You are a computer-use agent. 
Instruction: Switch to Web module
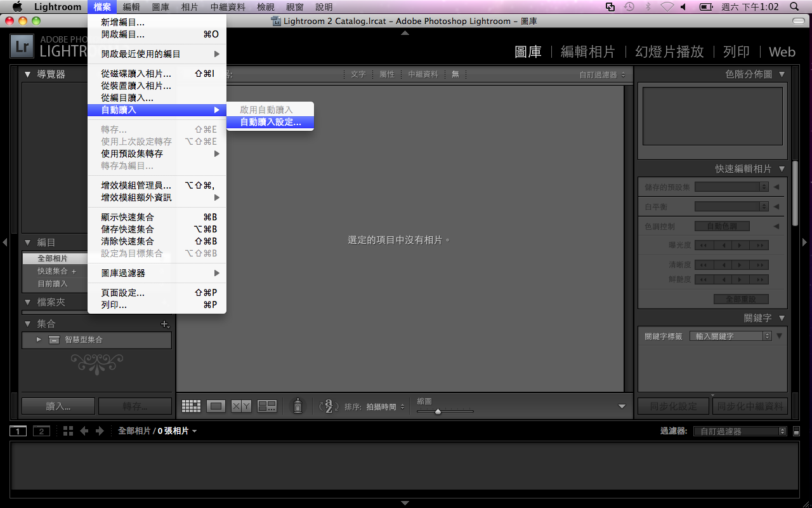click(x=782, y=51)
